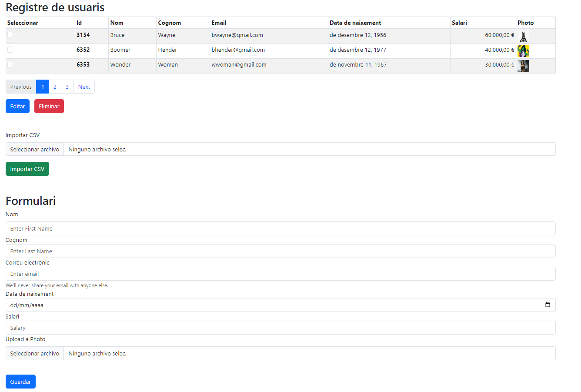Choose a CSV file with Seleccionar archivo
581x392 pixels.
[35, 149]
